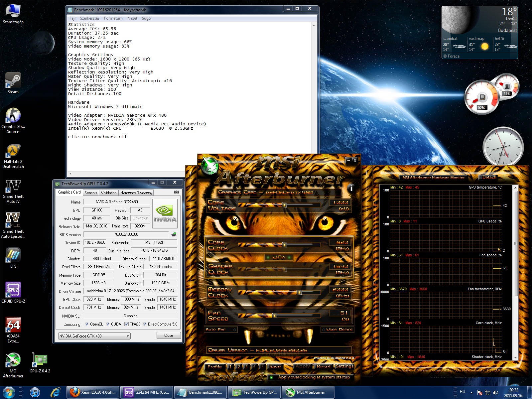Open the Windows Start menu
This screenshot has height=399, width=532.
(x=9, y=392)
